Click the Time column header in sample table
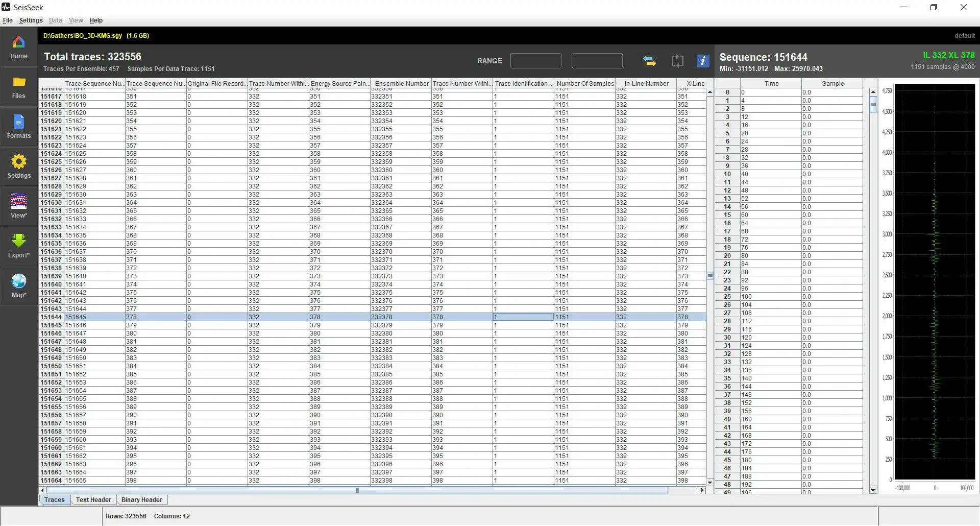The height and width of the screenshot is (526, 980). coord(771,84)
